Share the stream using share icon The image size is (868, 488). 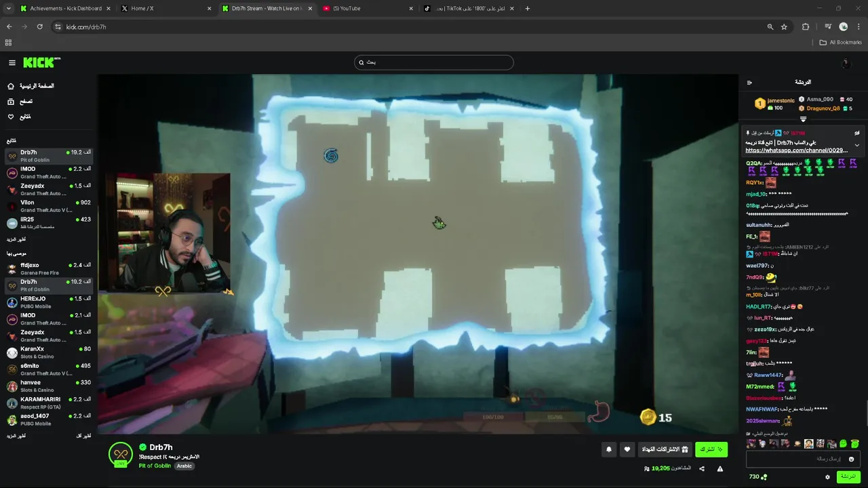coord(702,468)
